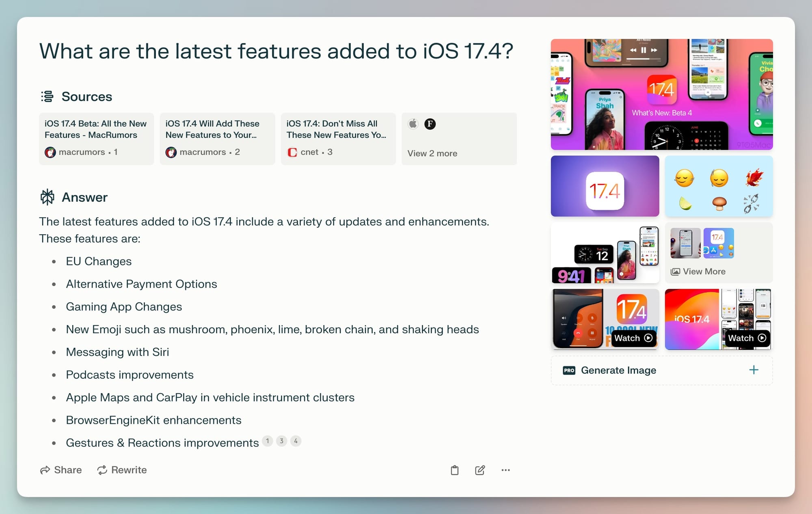Click the More options ellipsis icon

click(505, 470)
